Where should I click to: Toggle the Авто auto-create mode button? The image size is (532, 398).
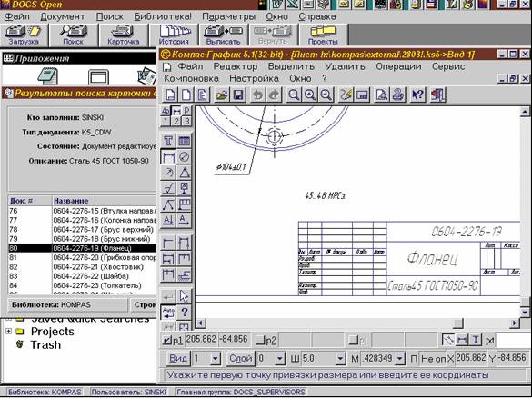pyautogui.click(x=168, y=313)
